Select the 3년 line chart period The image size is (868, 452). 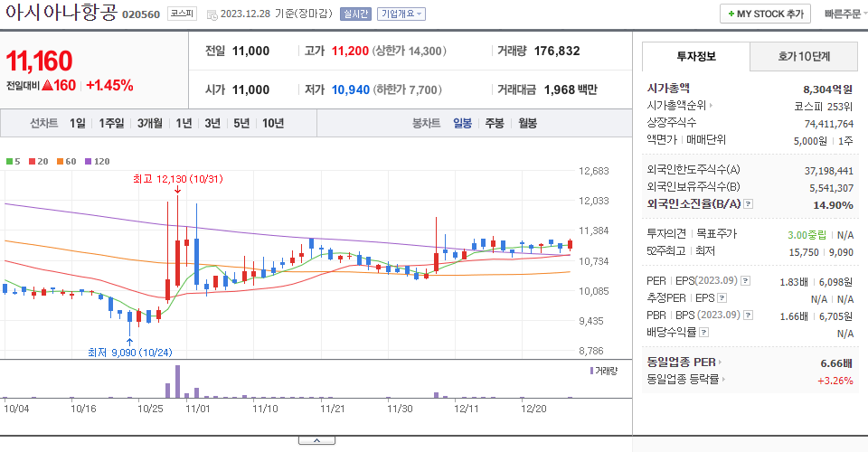pyautogui.click(x=212, y=123)
